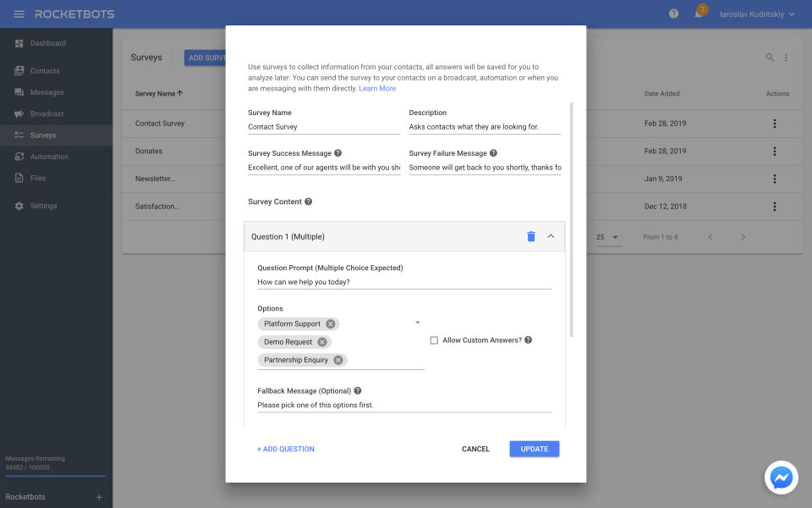Viewport: 812px width, 508px height.
Task: Click the CANCEL button
Action: pyautogui.click(x=475, y=449)
